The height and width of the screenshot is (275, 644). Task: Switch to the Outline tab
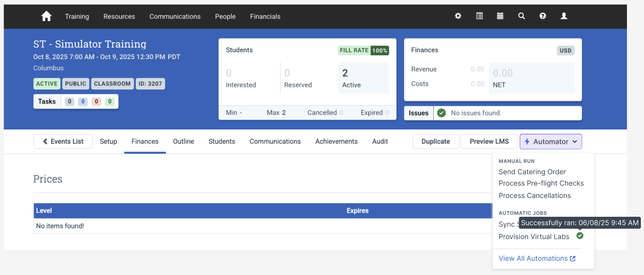click(x=183, y=142)
